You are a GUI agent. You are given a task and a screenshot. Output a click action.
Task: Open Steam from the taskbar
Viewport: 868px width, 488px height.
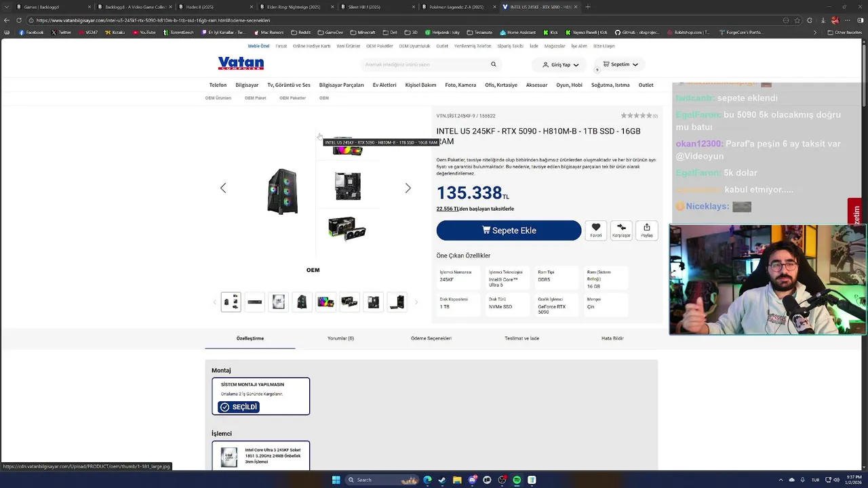[x=442, y=480]
